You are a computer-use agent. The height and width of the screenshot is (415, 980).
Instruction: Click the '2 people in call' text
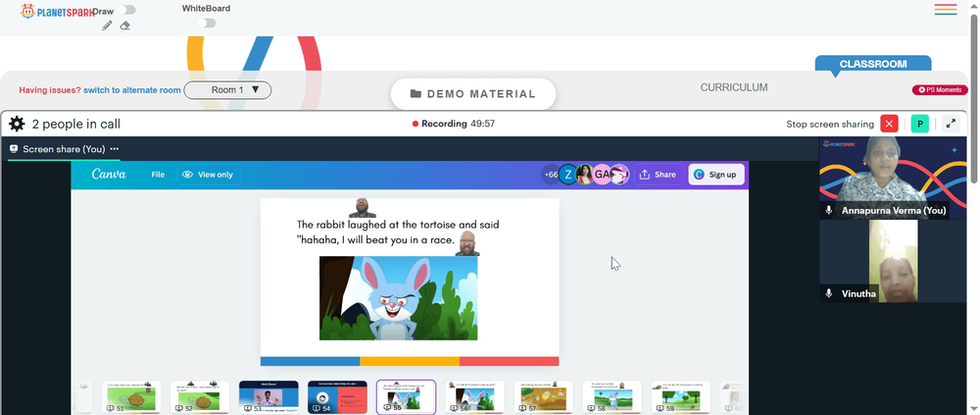click(76, 124)
